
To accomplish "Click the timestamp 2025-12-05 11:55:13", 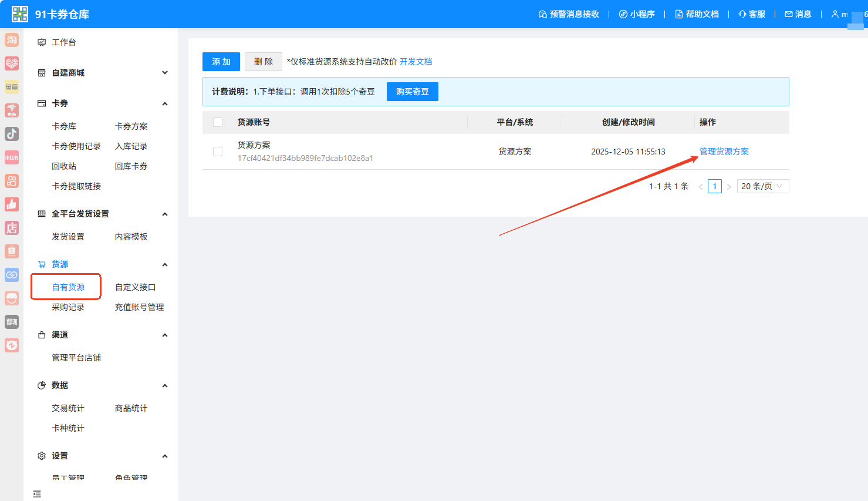I will [628, 152].
